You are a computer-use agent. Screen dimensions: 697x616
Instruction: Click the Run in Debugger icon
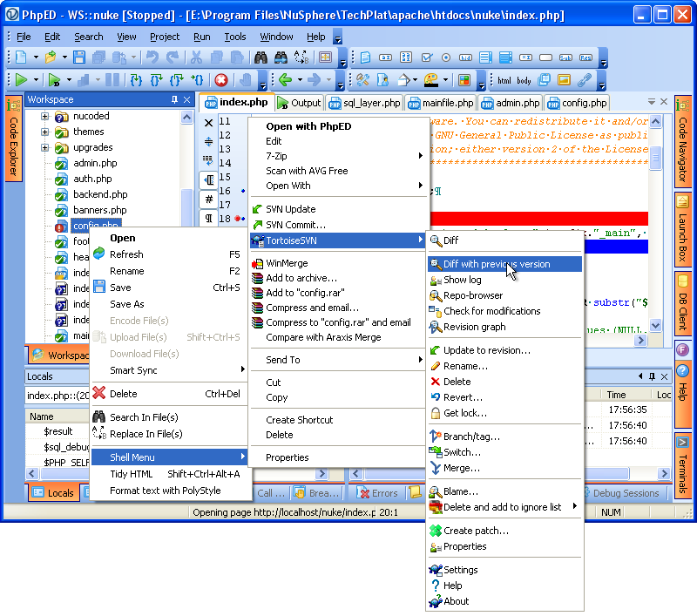[x=54, y=80]
